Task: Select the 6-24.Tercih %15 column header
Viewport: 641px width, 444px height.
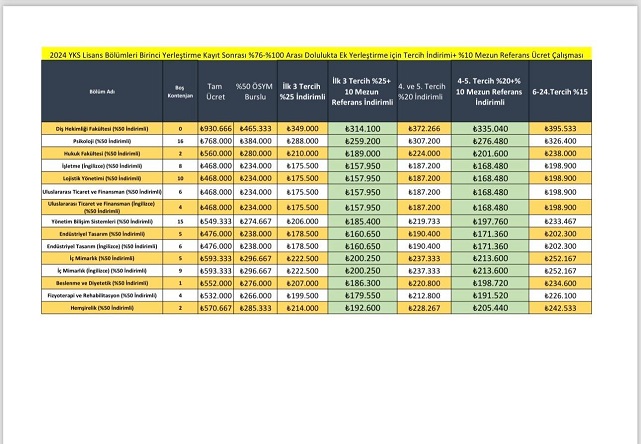Action: click(x=560, y=91)
